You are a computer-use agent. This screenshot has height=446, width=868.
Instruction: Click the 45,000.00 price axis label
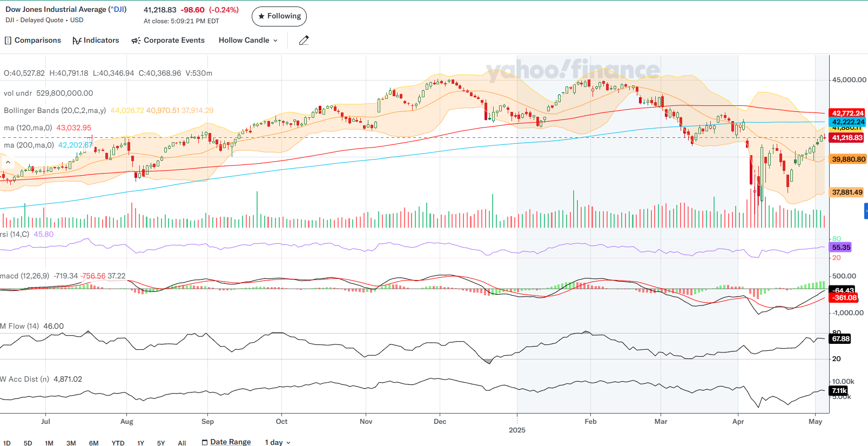point(849,79)
